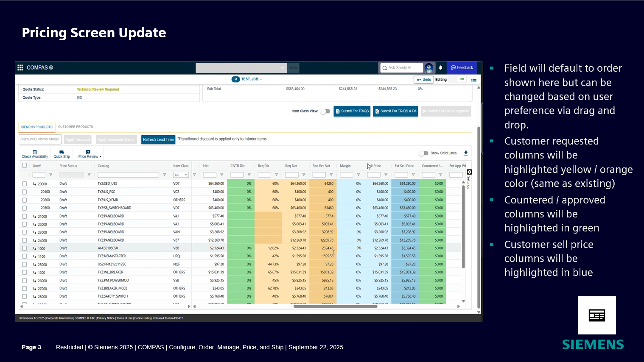This screenshot has width=644, height=362.
Task: Click the Feedback button
Action: coord(462,68)
